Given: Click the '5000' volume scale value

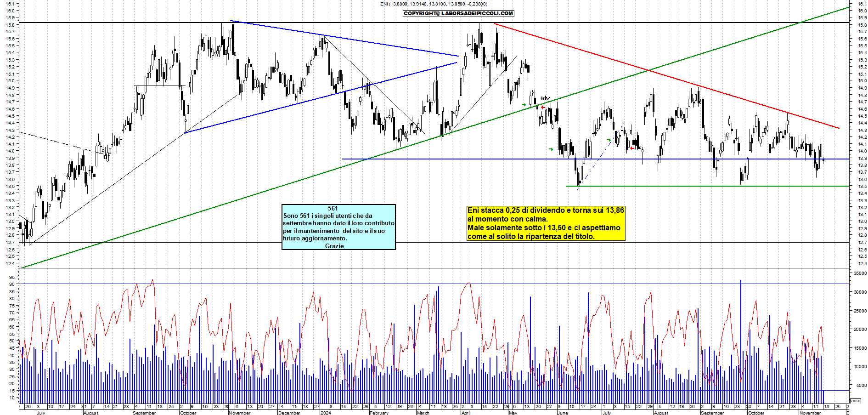Looking at the screenshot, I should 861,385.
